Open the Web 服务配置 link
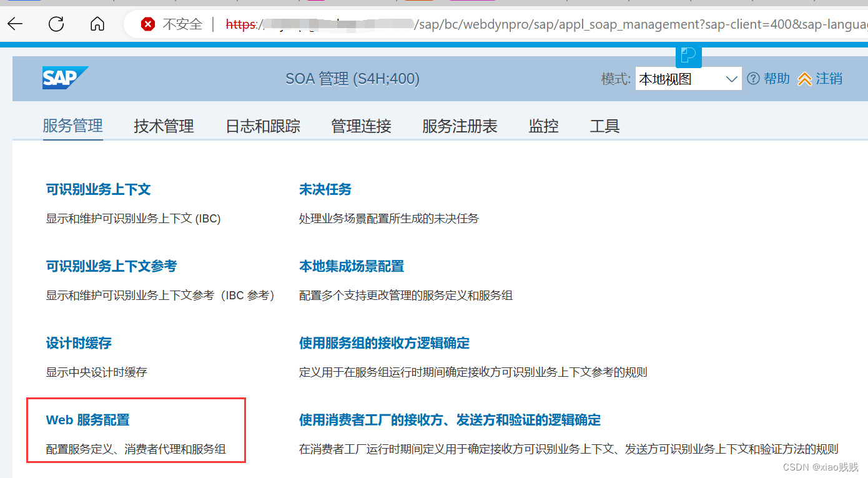 pos(88,420)
